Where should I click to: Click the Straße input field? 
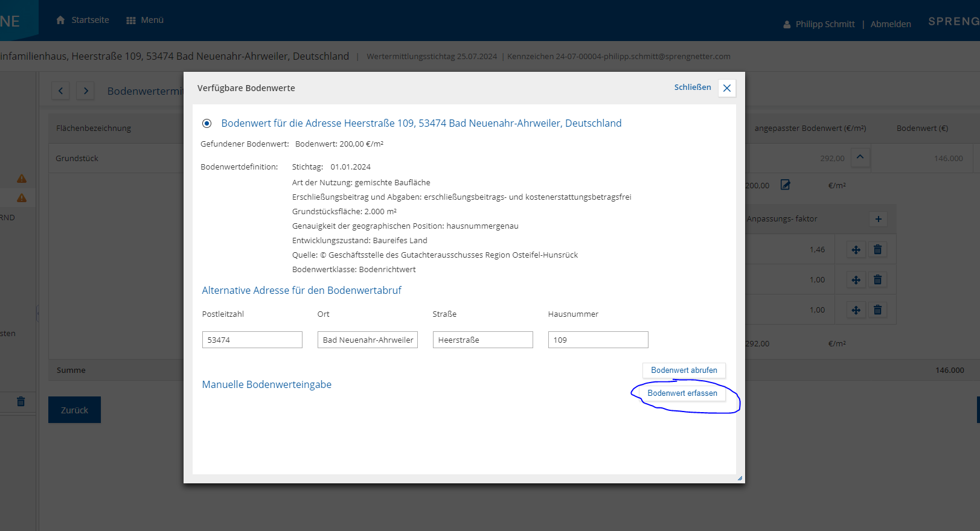[482, 340]
